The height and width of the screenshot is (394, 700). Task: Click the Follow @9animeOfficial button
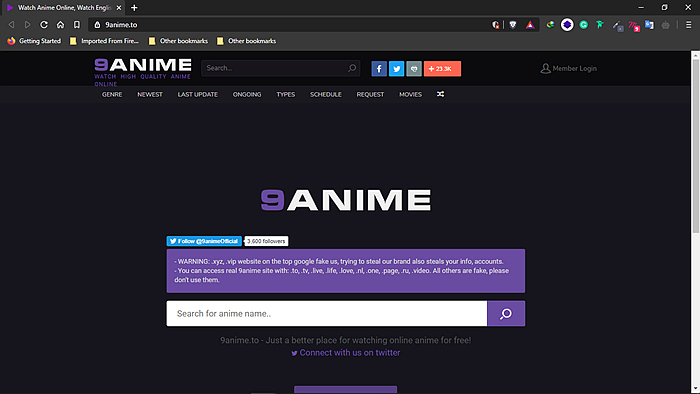click(204, 241)
